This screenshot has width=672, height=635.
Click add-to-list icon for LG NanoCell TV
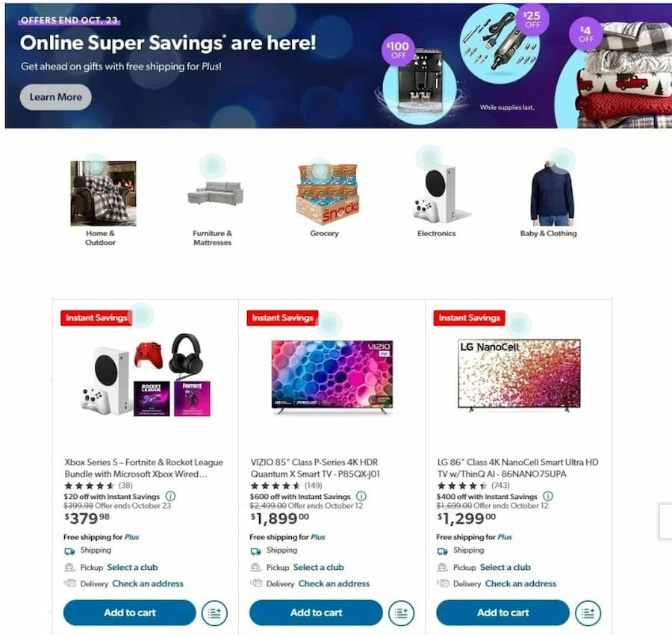pos(588,613)
